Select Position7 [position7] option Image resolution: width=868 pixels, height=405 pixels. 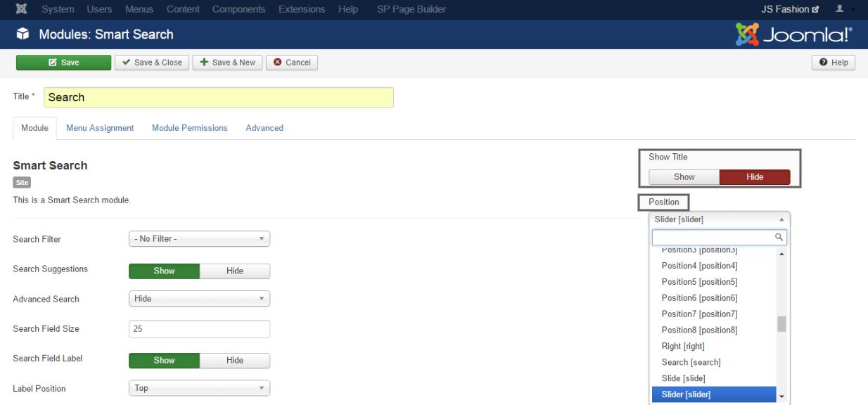713,314
